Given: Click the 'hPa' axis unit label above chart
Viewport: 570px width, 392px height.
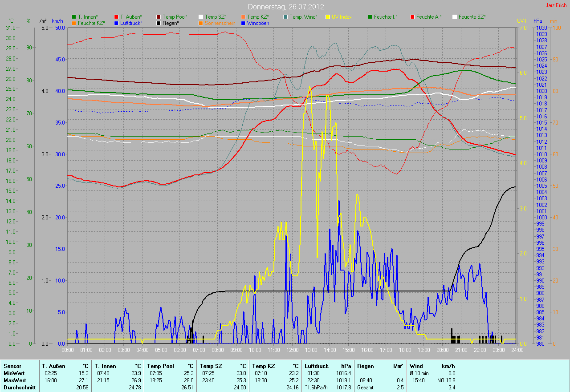Looking at the screenshot, I should (538, 21).
